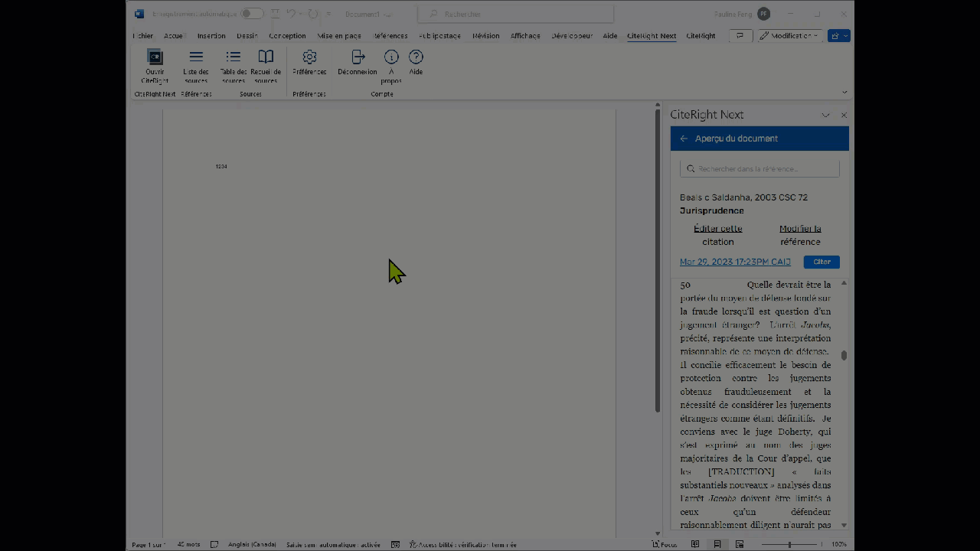This screenshot has height=551, width=980.
Task: Close the CiteRight Next pane
Action: tap(844, 115)
